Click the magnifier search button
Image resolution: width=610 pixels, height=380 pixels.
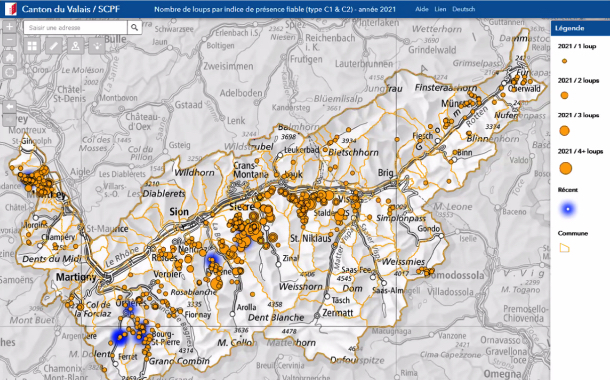click(x=134, y=28)
